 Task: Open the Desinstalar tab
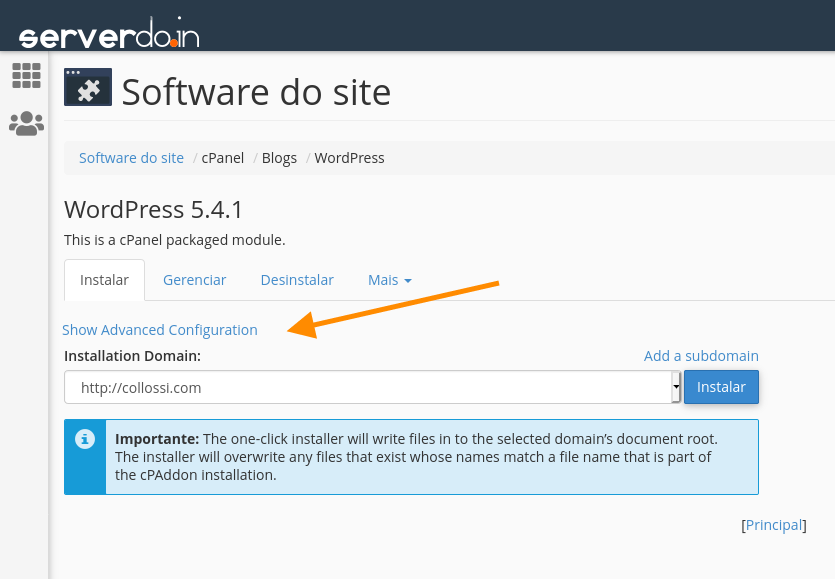pos(297,280)
